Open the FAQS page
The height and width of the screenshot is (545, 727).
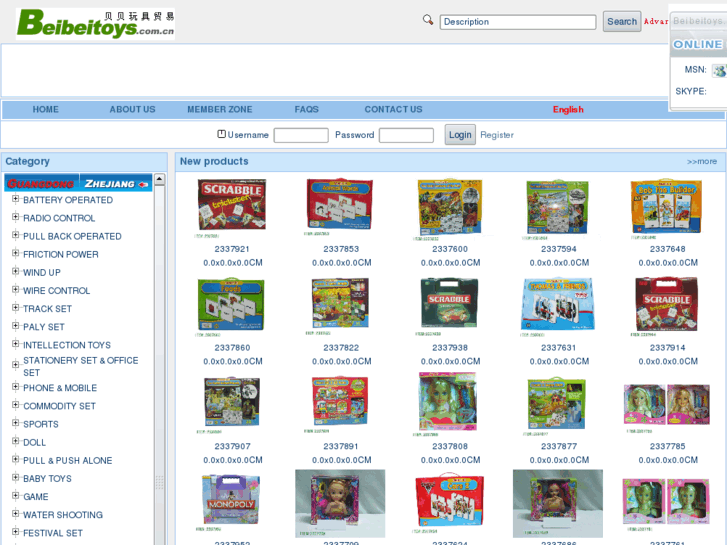[306, 109]
